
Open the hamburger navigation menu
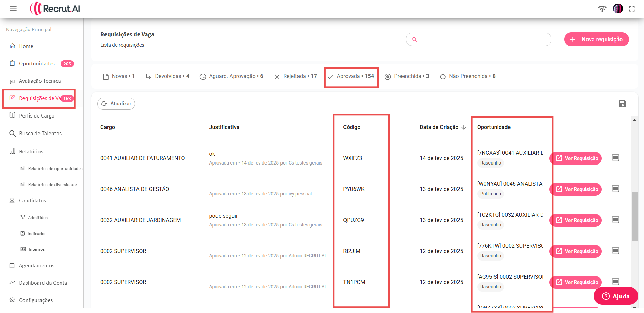pyautogui.click(x=13, y=9)
